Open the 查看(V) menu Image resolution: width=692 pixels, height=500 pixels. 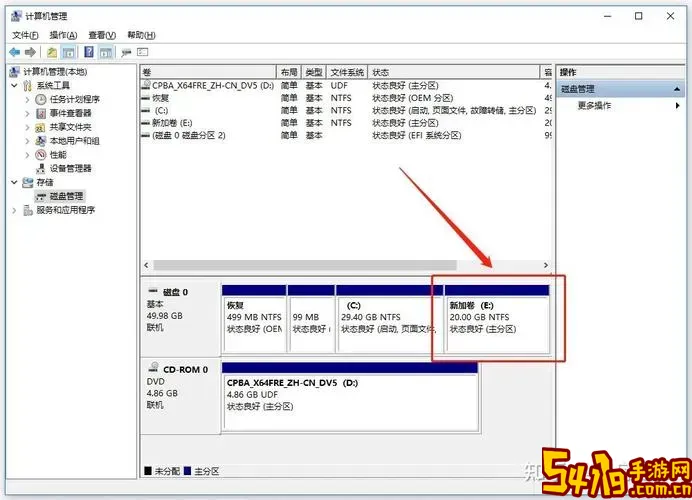(x=102, y=35)
